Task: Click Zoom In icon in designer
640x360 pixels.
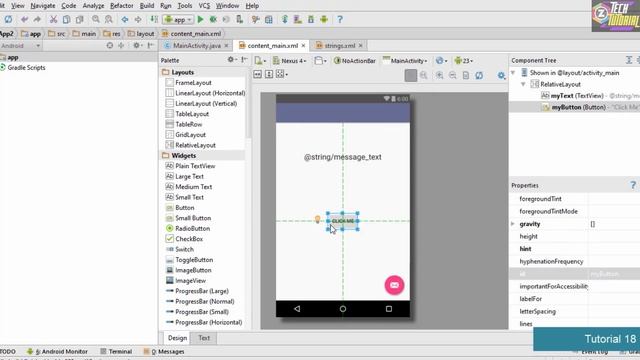Action: 439,75
